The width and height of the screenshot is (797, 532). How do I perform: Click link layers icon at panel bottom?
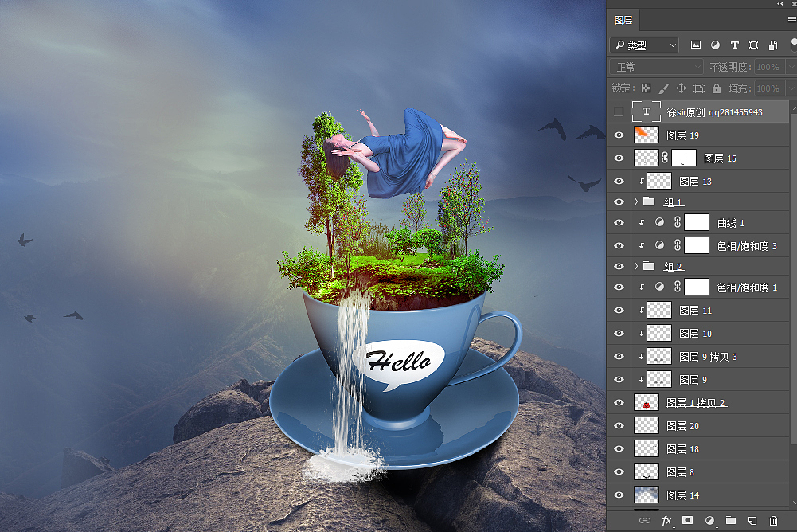(644, 520)
